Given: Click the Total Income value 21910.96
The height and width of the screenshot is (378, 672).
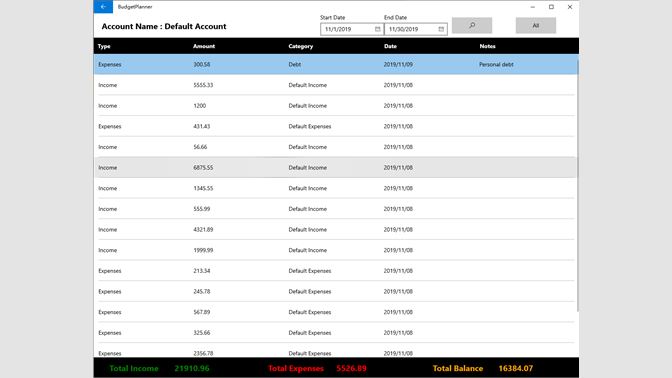Looking at the screenshot, I should (192, 368).
